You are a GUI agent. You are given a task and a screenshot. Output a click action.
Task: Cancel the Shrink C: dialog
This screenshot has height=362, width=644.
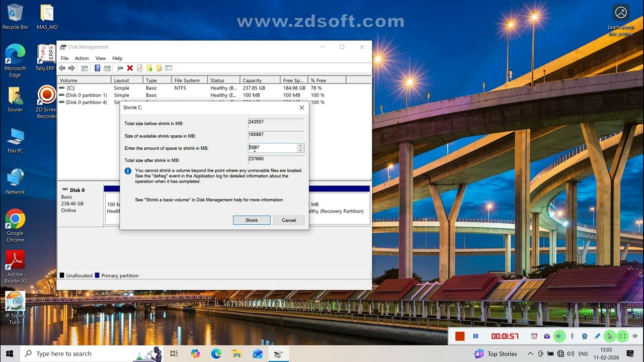click(289, 220)
